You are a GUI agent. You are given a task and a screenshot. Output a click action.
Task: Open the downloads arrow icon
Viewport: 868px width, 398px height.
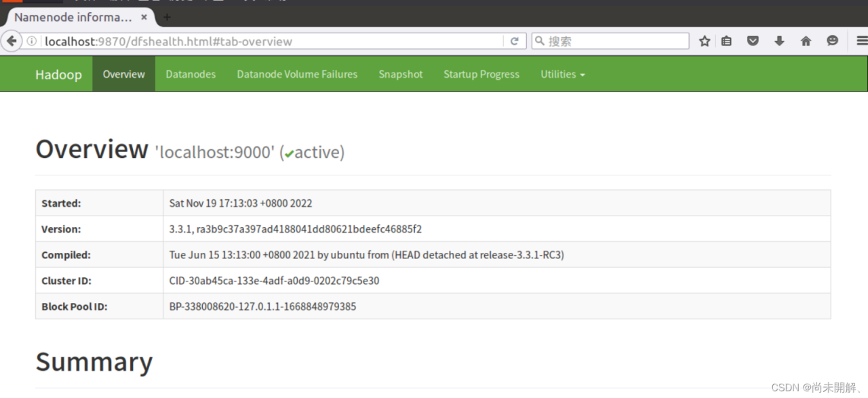(779, 41)
